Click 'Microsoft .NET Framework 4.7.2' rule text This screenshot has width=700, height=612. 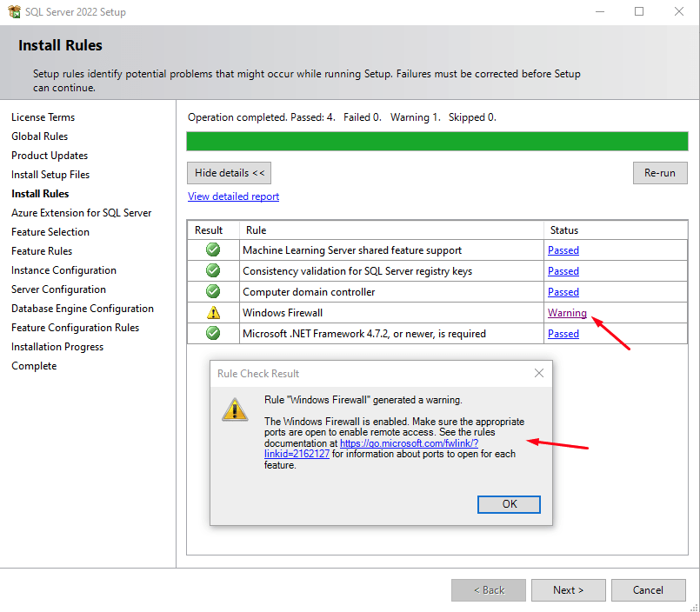coord(363,334)
